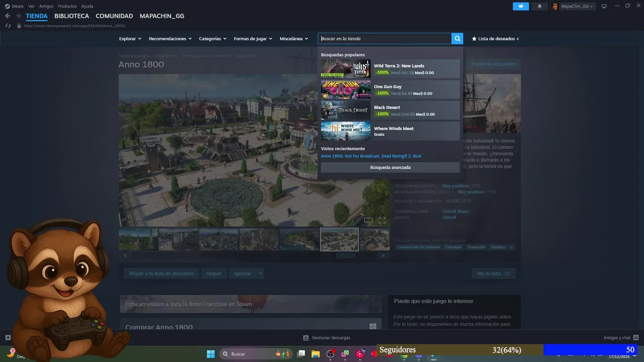The height and width of the screenshot is (362, 644).
Task: Open the MAPACHIN_GG profile tab
Action: [162, 16]
